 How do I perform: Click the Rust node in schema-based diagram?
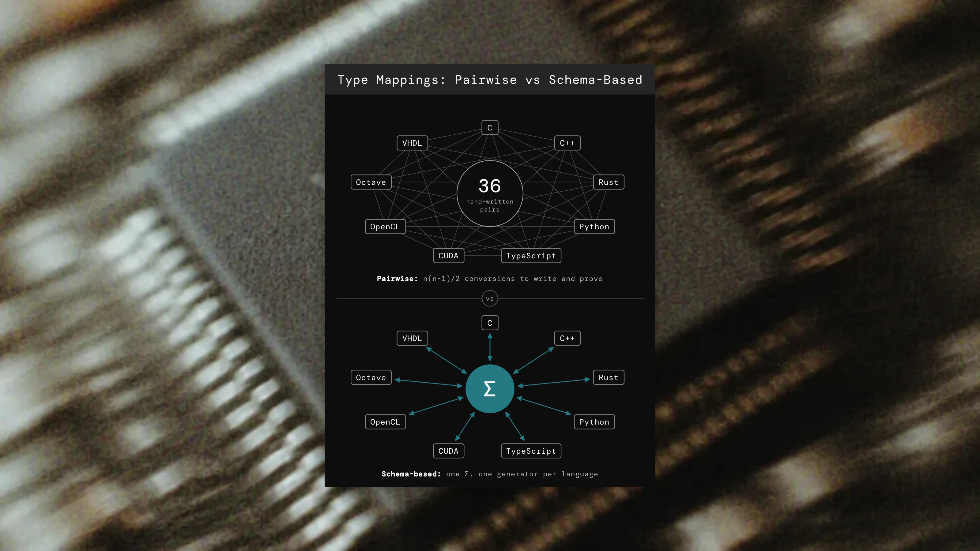[x=608, y=377]
